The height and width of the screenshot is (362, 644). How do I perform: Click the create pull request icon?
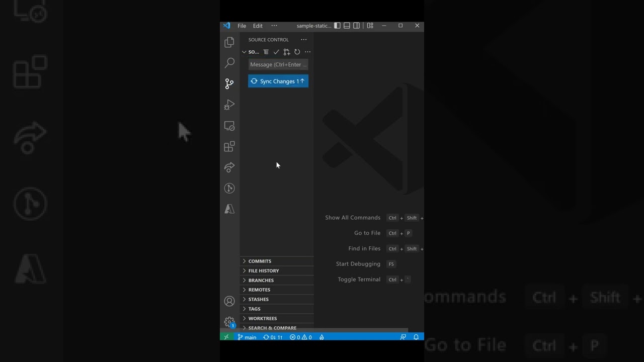pyautogui.click(x=287, y=52)
